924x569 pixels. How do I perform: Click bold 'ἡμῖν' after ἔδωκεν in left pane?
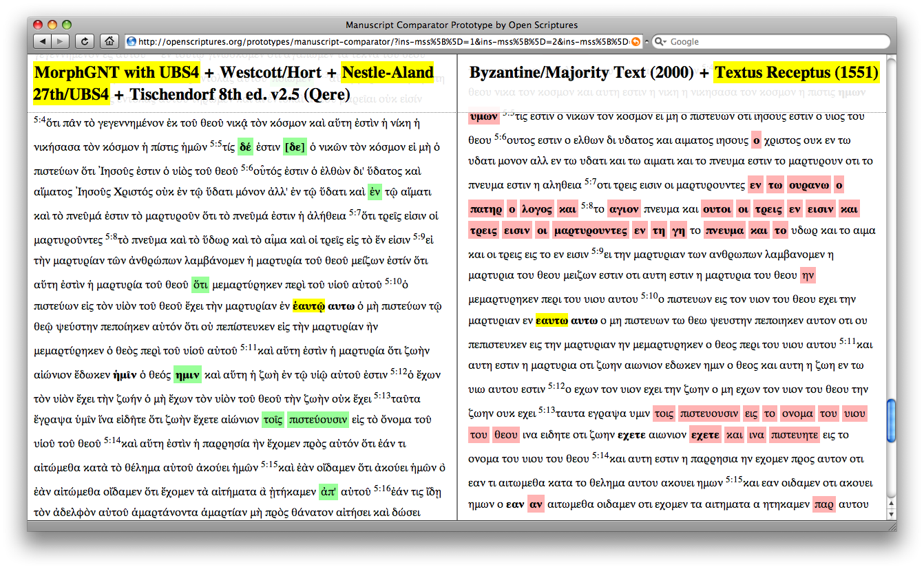tap(124, 374)
